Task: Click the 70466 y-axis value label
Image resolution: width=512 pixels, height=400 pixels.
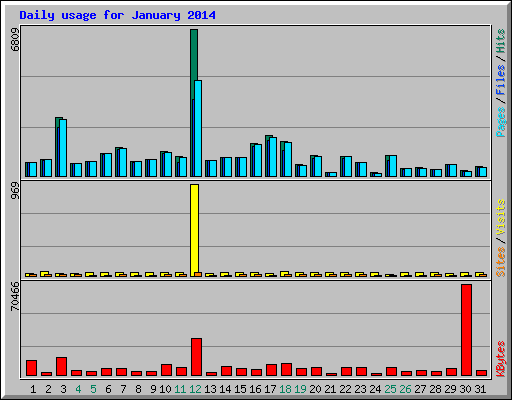Action: (15, 297)
